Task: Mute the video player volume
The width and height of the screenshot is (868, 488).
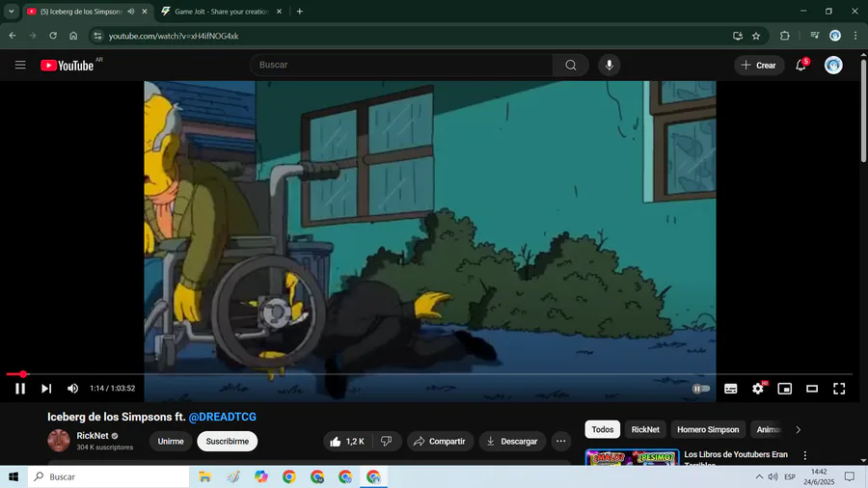Action: pyautogui.click(x=72, y=389)
